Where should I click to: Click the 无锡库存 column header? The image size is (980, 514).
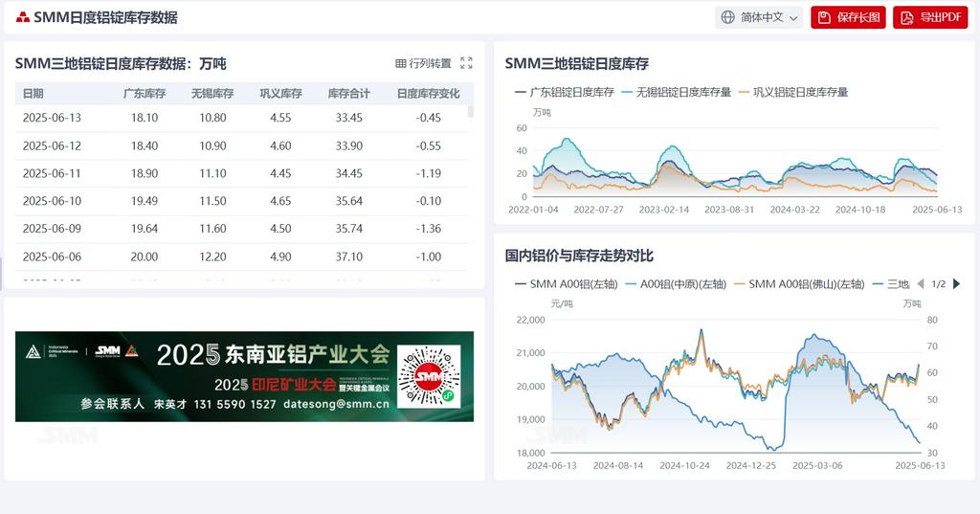click(x=212, y=93)
